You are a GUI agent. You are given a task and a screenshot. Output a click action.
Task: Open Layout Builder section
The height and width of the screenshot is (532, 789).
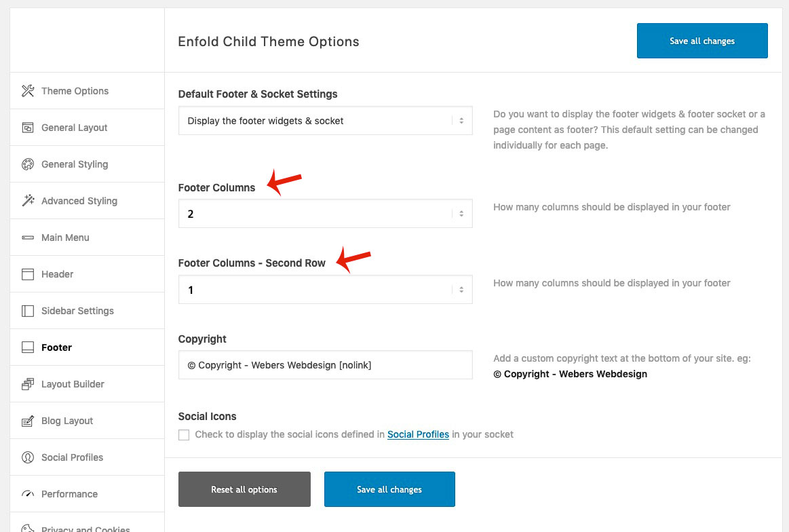pyautogui.click(x=87, y=384)
